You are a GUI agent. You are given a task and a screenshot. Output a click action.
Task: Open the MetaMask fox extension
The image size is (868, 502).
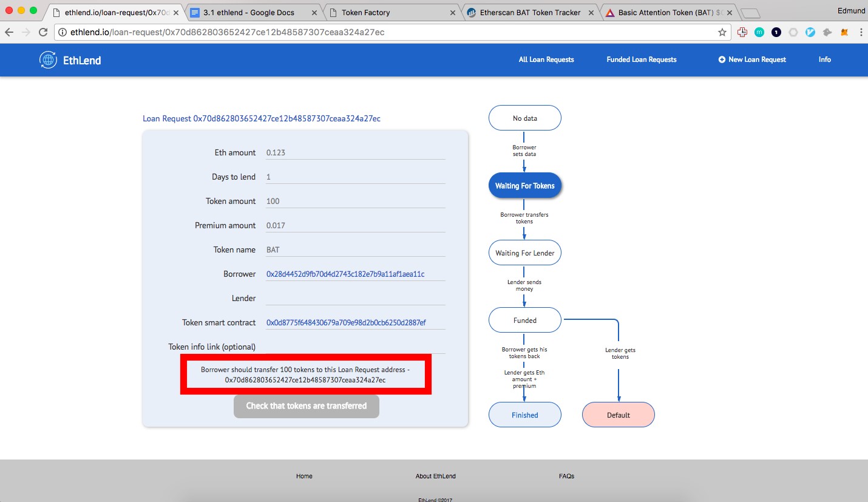[x=844, y=32]
